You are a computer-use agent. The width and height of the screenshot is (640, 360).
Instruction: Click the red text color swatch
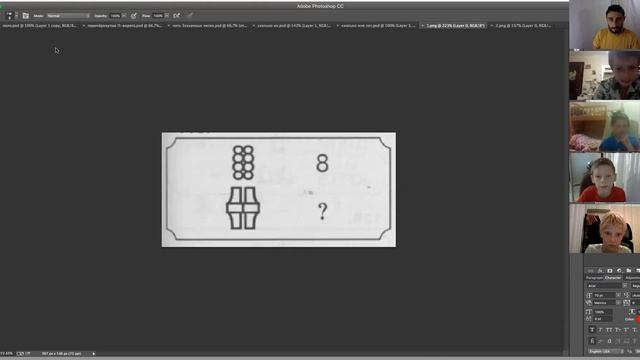click(x=638, y=319)
